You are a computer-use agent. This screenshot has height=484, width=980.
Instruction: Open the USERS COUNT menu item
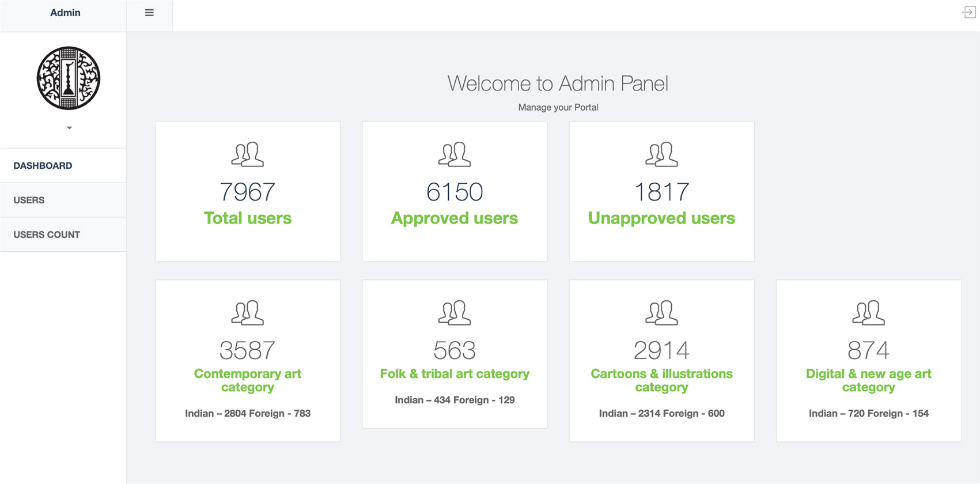click(x=63, y=235)
